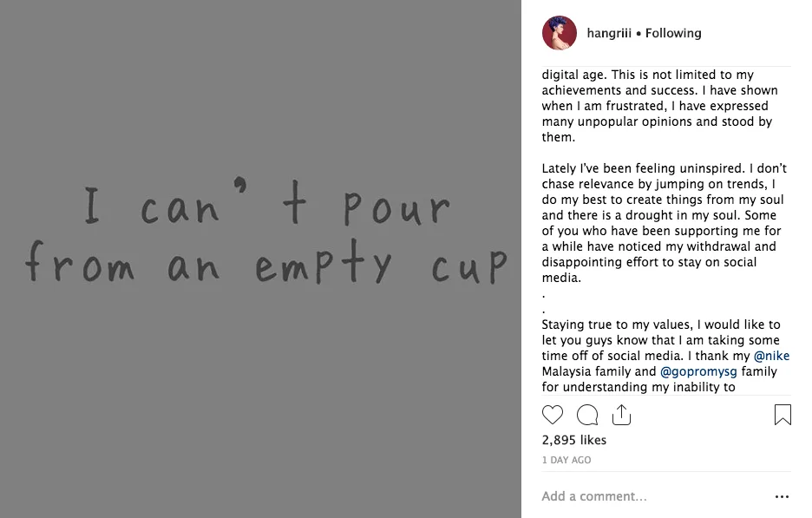Click the 'from an empty cup' text
Viewport: 812px width, 518px height.
pos(265,263)
